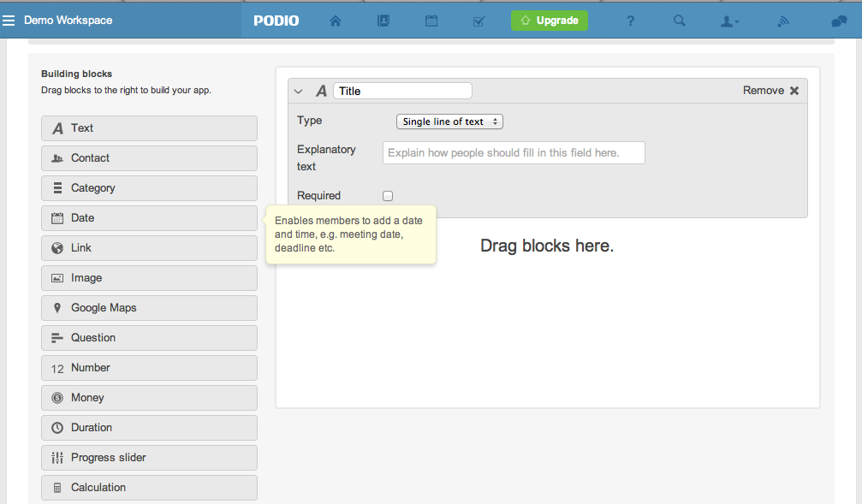Click the Drag blocks here drop area

(x=547, y=246)
